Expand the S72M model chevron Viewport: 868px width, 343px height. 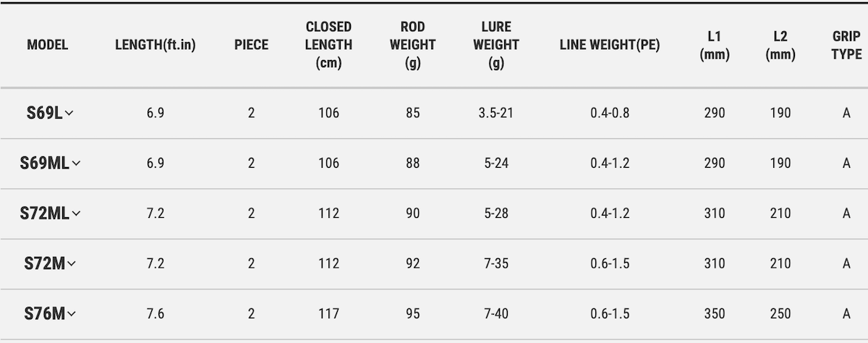tap(71, 265)
